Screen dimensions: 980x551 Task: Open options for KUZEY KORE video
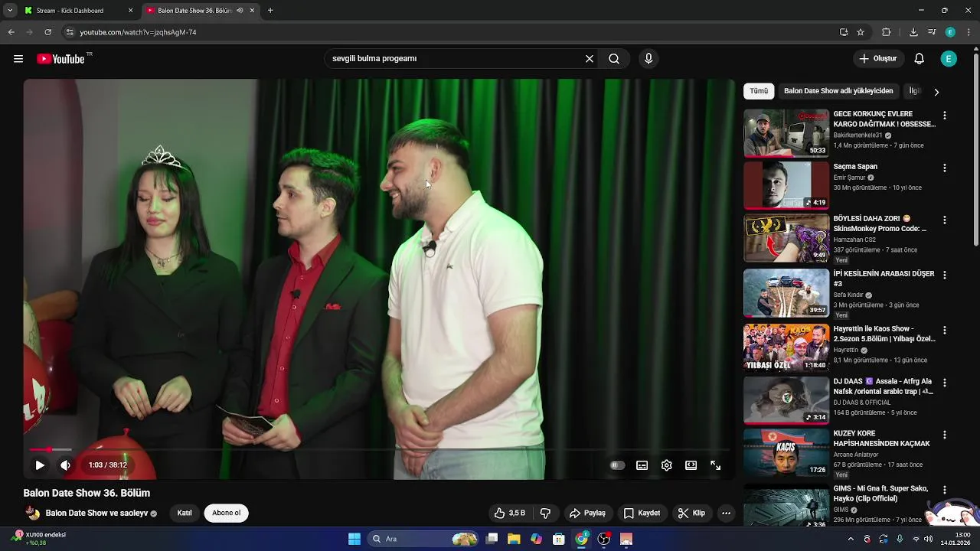point(945,435)
